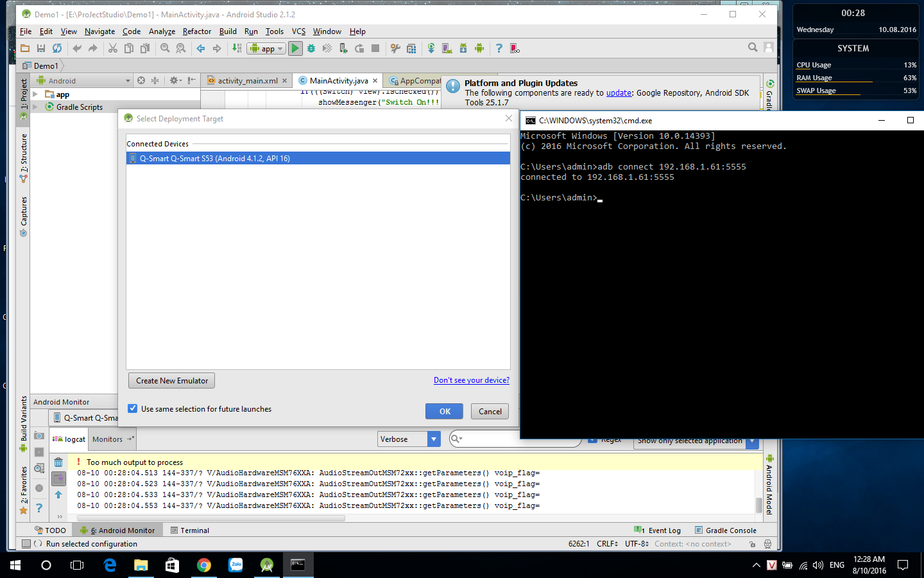Open the File menu
The height and width of the screenshot is (578, 924).
[x=26, y=31]
